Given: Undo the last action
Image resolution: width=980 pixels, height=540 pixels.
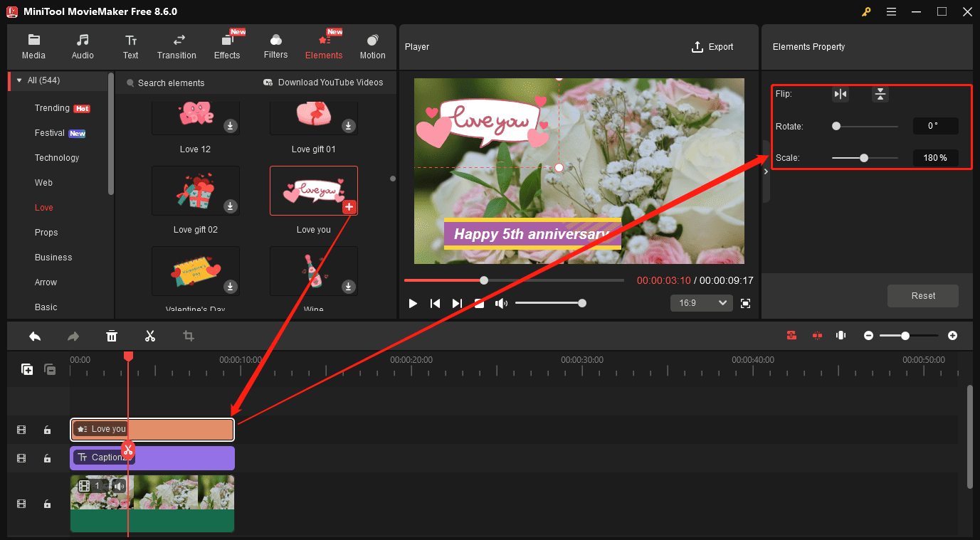Looking at the screenshot, I should coord(35,336).
